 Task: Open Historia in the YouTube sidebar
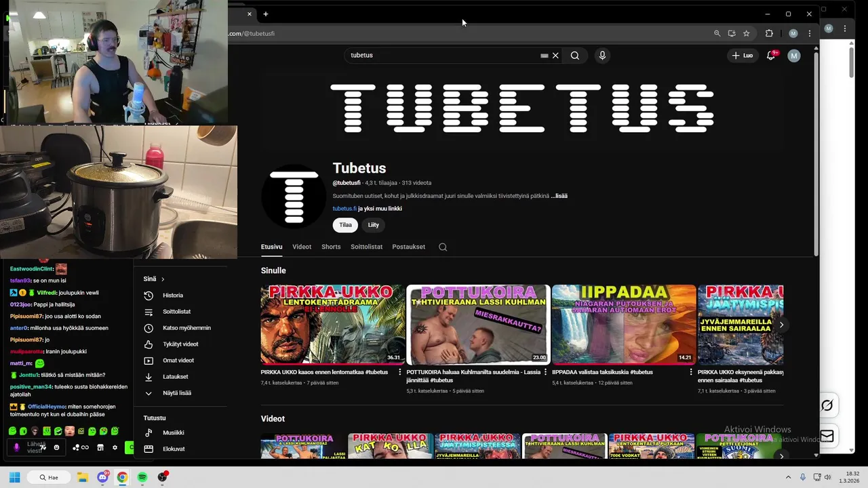point(173,296)
